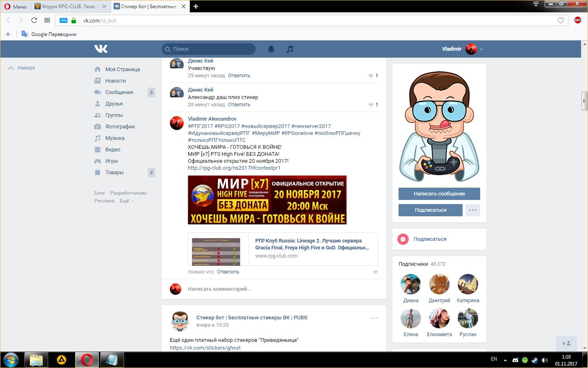Like Vladimir Alexandrov's comment with heart

[375, 272]
